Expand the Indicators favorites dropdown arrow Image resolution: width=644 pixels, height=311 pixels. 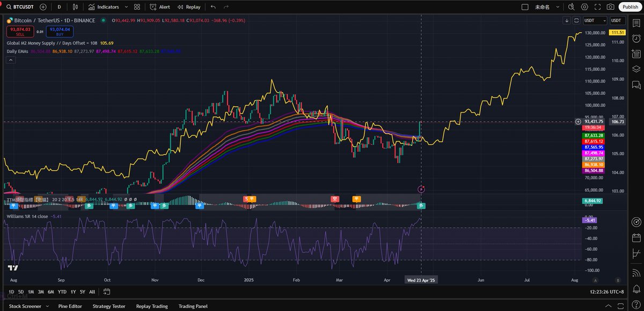[127, 7]
